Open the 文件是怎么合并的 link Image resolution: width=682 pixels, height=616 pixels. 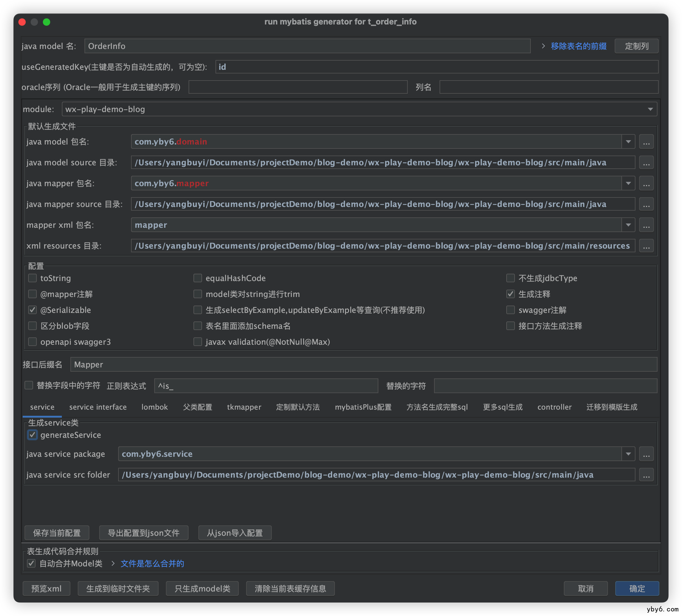pyautogui.click(x=152, y=564)
